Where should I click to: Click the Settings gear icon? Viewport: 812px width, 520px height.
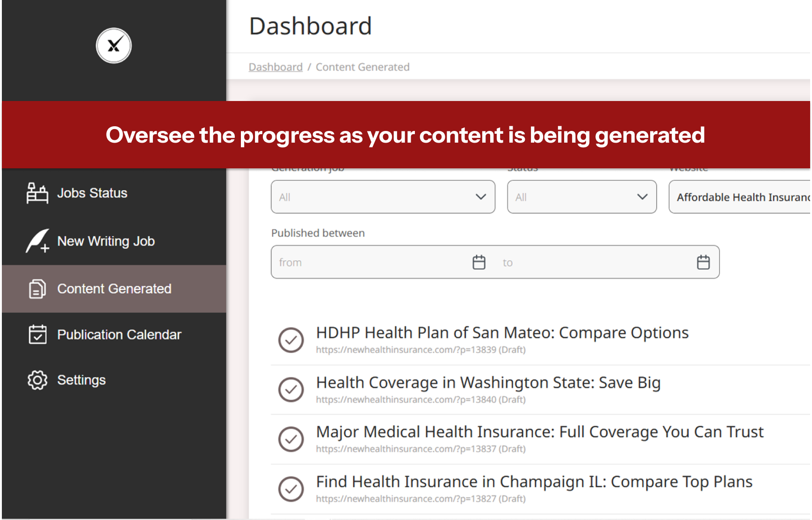[37, 380]
